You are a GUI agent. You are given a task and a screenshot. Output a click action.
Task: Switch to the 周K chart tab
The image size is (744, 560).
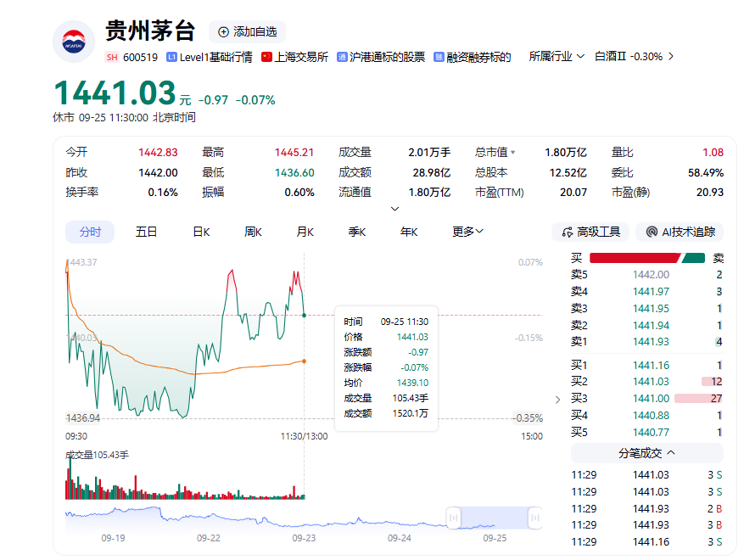[x=253, y=232]
